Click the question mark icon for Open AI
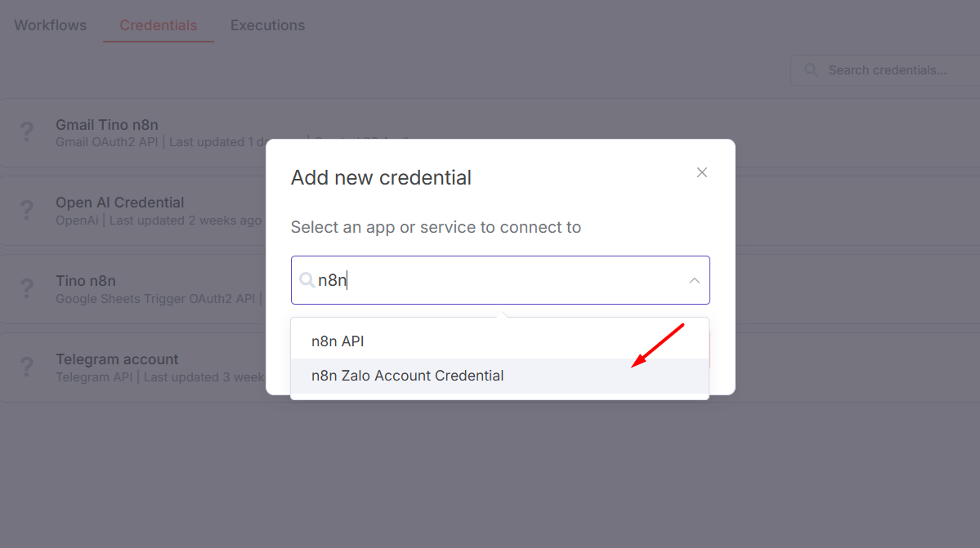Image resolution: width=980 pixels, height=548 pixels. tap(26, 210)
